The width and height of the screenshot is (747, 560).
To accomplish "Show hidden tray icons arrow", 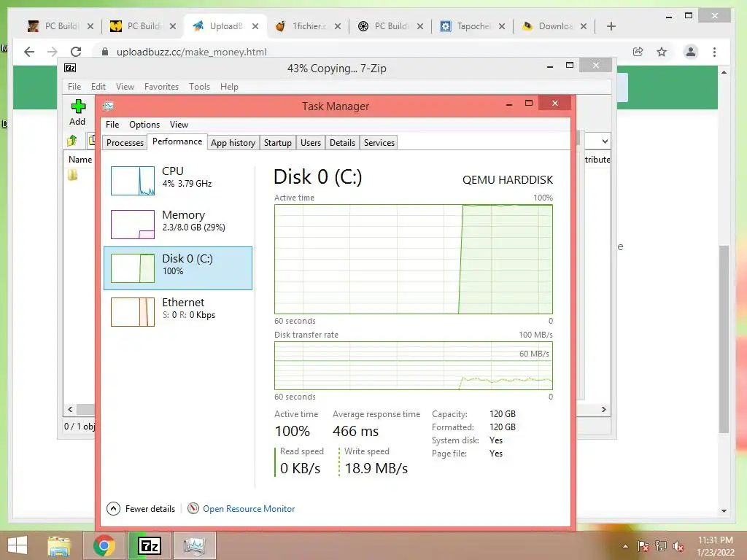I will pos(625,546).
